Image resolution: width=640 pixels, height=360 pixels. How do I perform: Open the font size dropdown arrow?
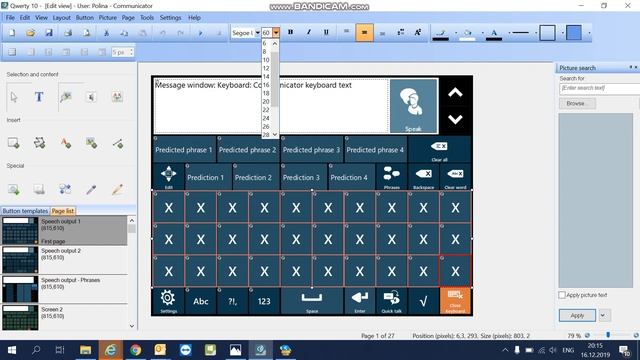tap(276, 33)
